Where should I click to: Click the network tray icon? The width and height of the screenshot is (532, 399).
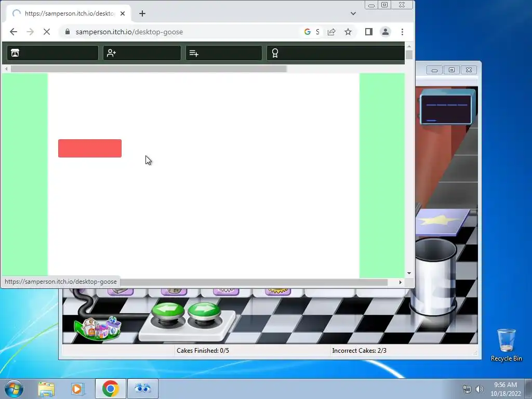(x=467, y=389)
